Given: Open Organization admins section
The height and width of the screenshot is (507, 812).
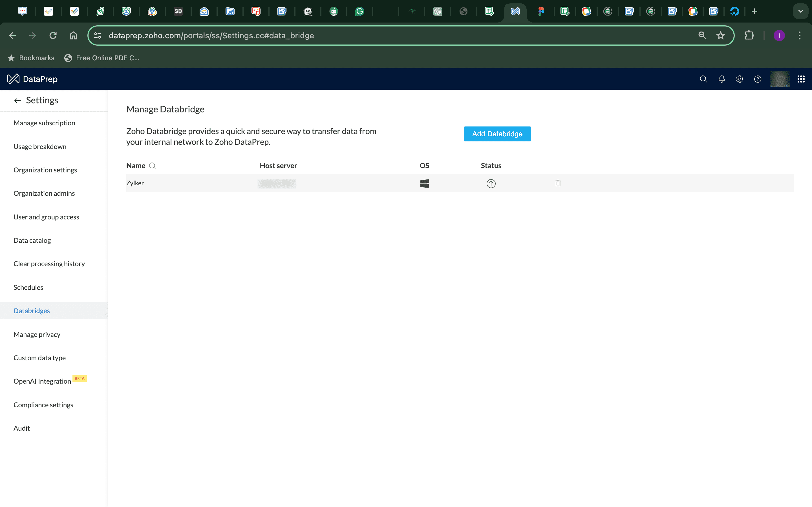Looking at the screenshot, I should tap(44, 194).
